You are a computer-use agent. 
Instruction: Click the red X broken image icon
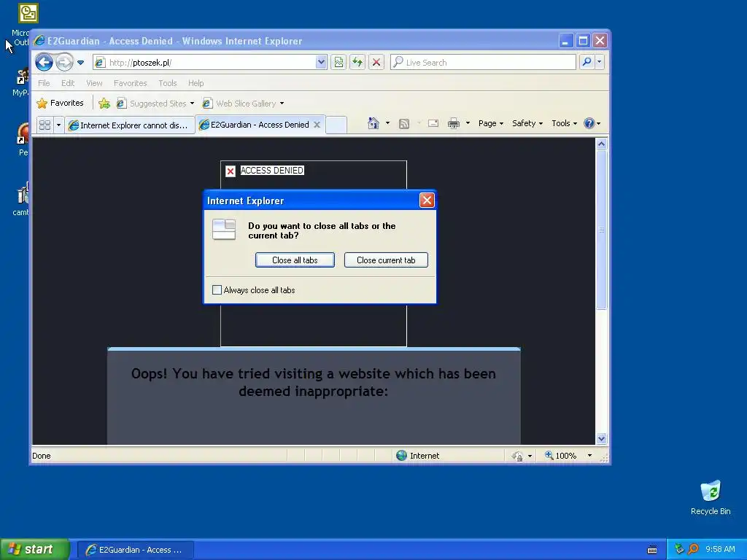231,171
